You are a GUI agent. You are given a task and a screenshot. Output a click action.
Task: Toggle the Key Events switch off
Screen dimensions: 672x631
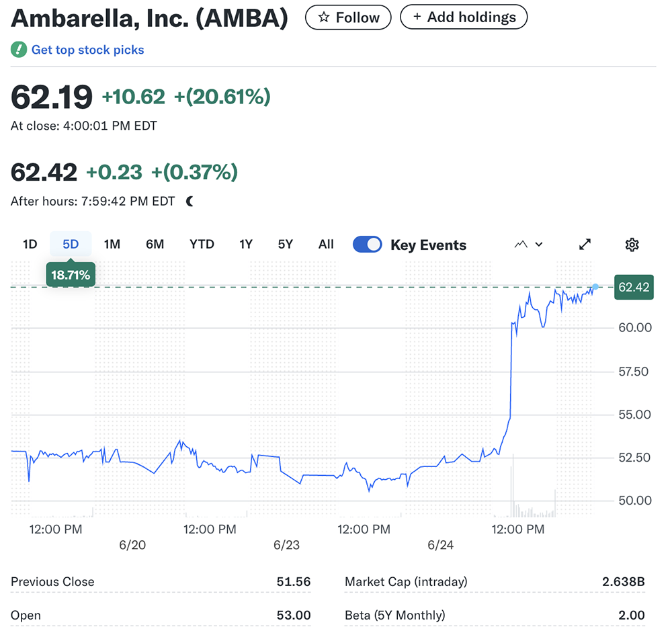[x=368, y=245]
